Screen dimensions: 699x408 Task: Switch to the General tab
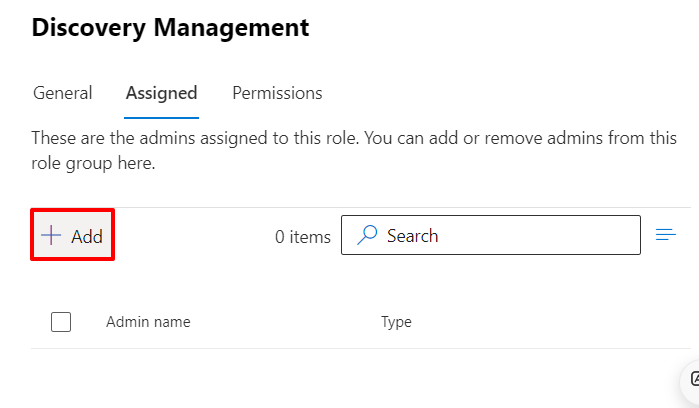tap(63, 93)
